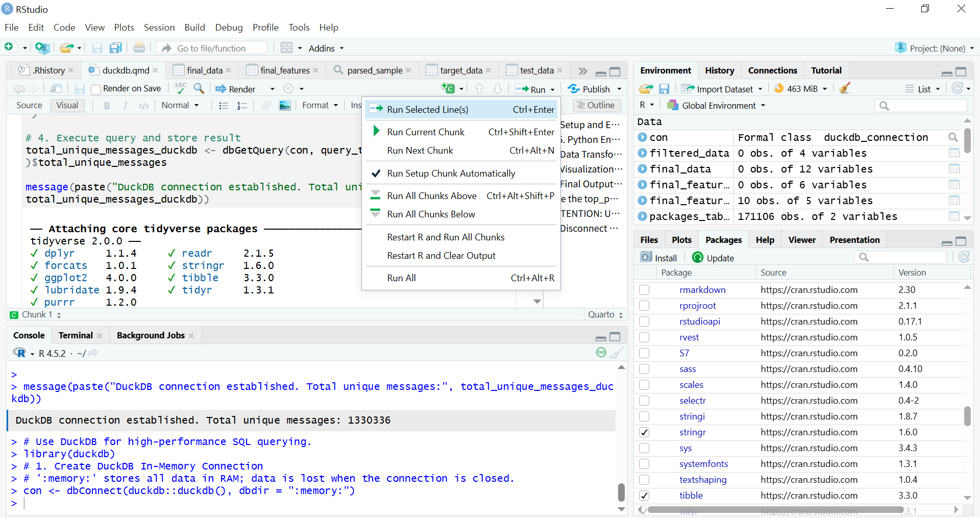Clear the console with the broom icon
Screen dimensions: 980x518
(x=617, y=353)
